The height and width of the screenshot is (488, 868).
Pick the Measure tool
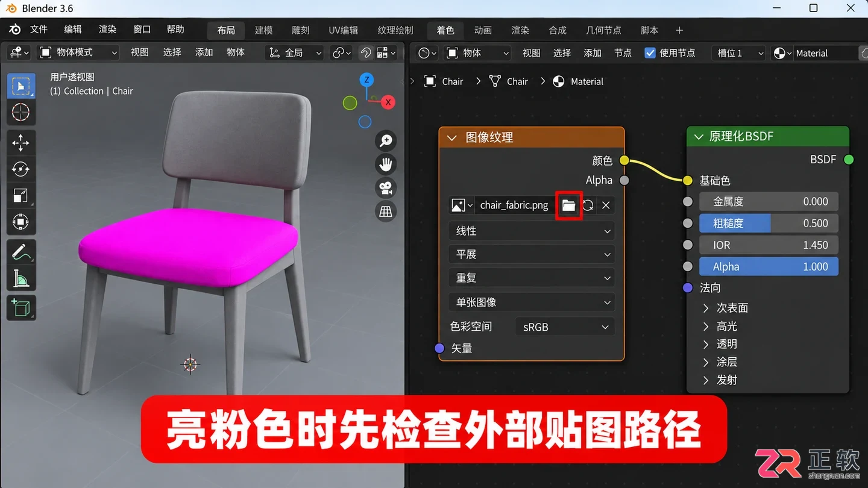20,278
